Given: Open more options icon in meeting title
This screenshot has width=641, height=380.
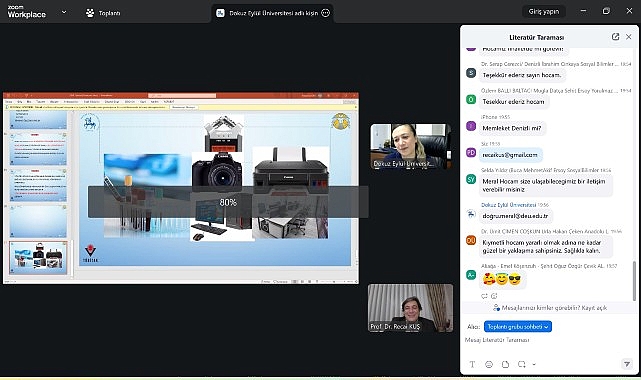Looking at the screenshot, I should click(x=325, y=13).
